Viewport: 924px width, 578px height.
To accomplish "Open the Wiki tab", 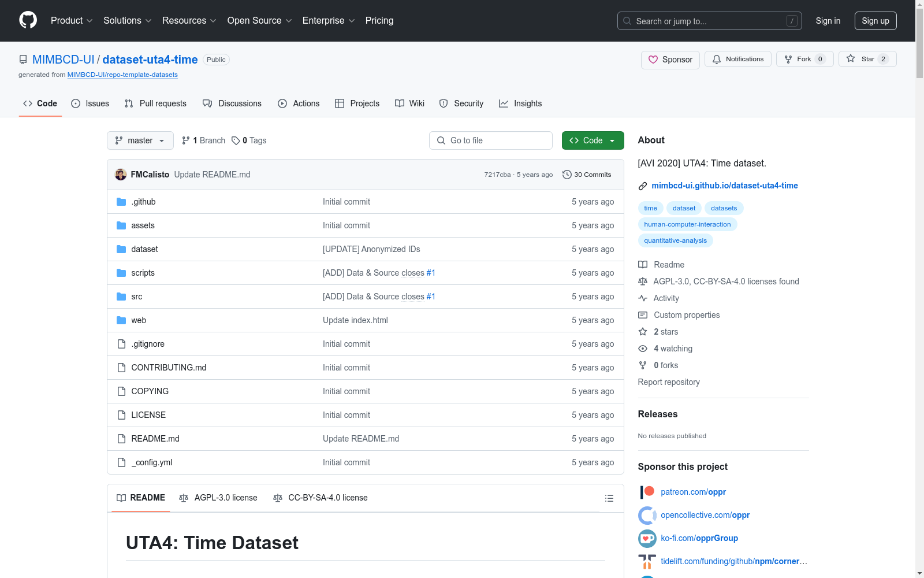I will pos(410,103).
